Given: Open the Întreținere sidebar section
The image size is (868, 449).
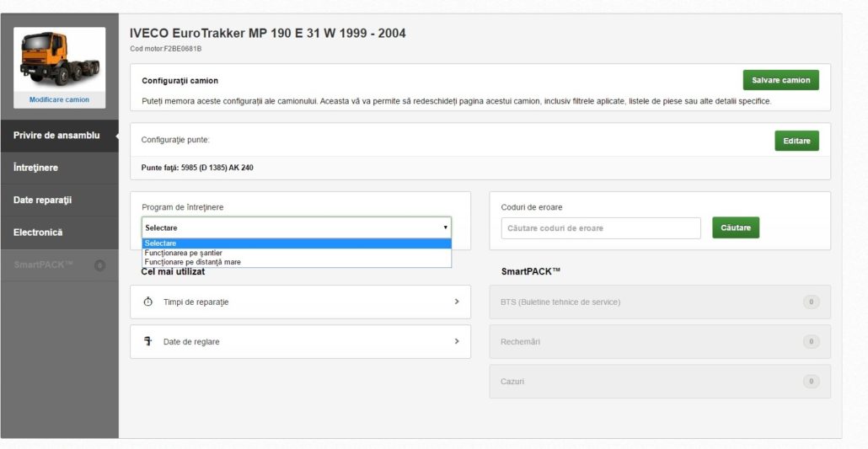Looking at the screenshot, I should (59, 168).
